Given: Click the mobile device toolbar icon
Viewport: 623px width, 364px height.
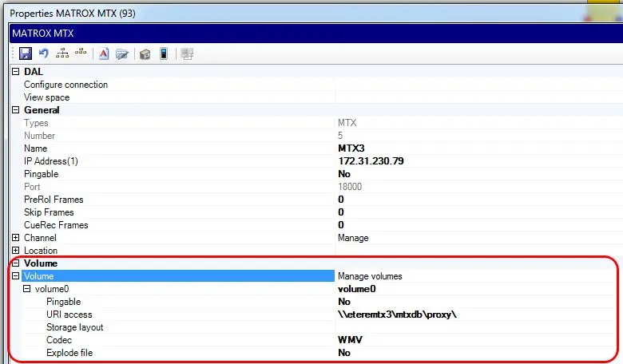Looking at the screenshot, I should point(164,54).
